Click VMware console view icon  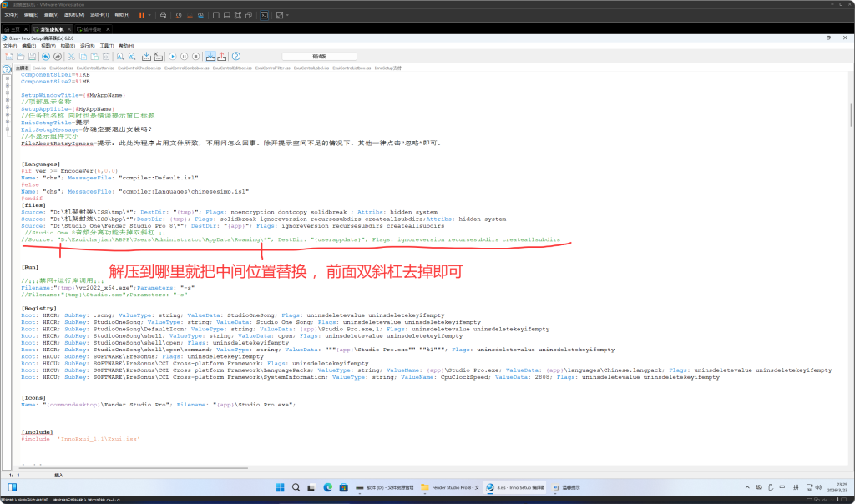[x=265, y=15]
